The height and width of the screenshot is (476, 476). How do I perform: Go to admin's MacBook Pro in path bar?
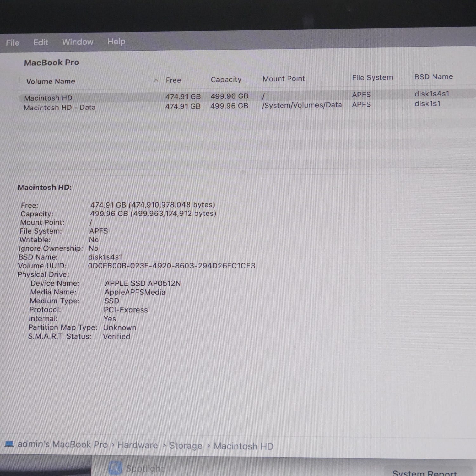coord(63,444)
